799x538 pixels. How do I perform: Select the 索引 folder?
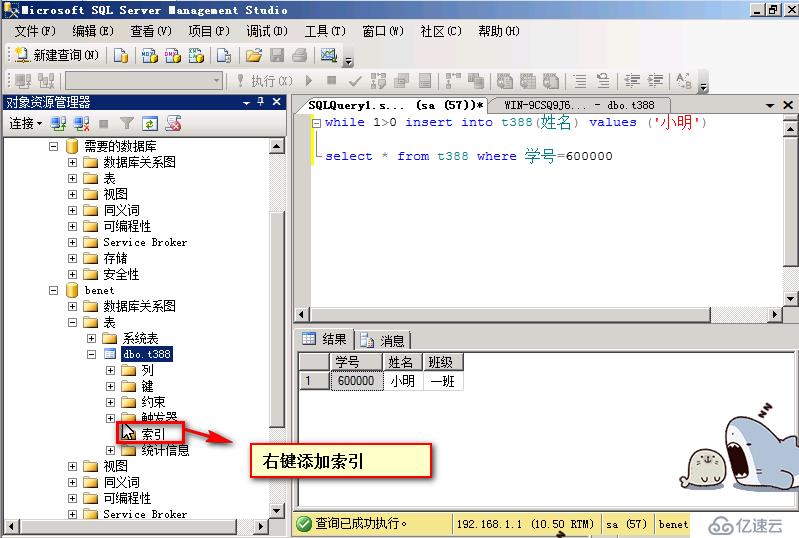pyautogui.click(x=153, y=434)
